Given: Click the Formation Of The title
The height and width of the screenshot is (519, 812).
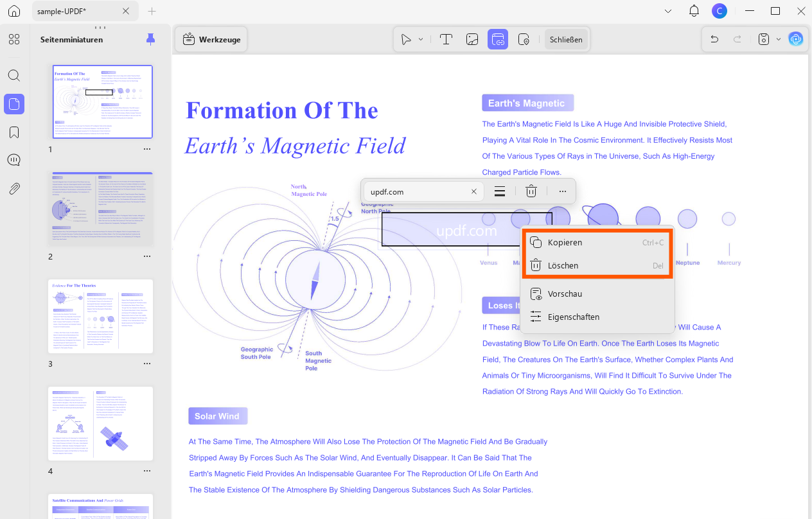Looking at the screenshot, I should pos(282,110).
